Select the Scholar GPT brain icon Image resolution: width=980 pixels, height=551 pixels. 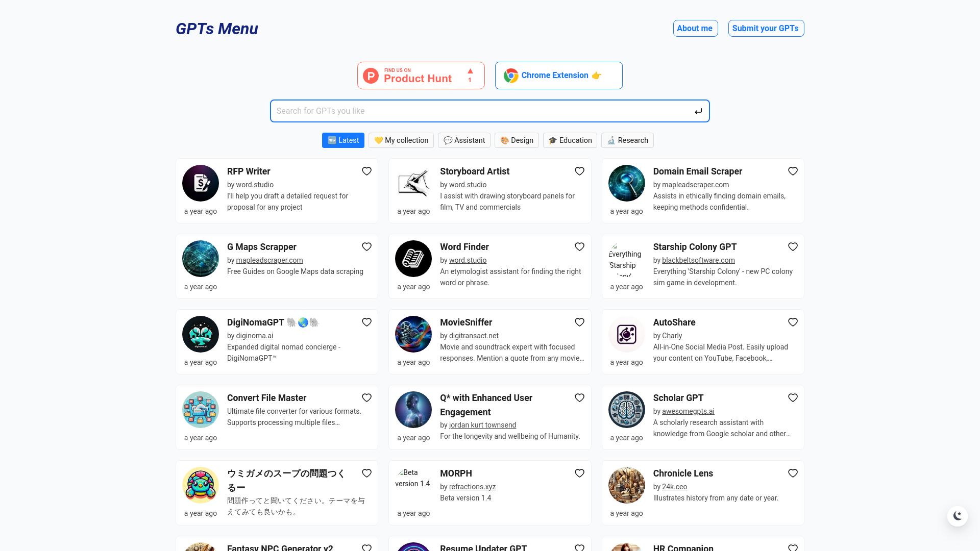tap(627, 410)
